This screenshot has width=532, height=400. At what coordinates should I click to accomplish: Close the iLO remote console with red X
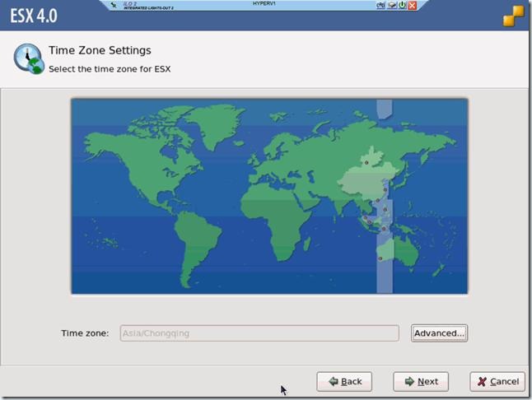(413, 5)
